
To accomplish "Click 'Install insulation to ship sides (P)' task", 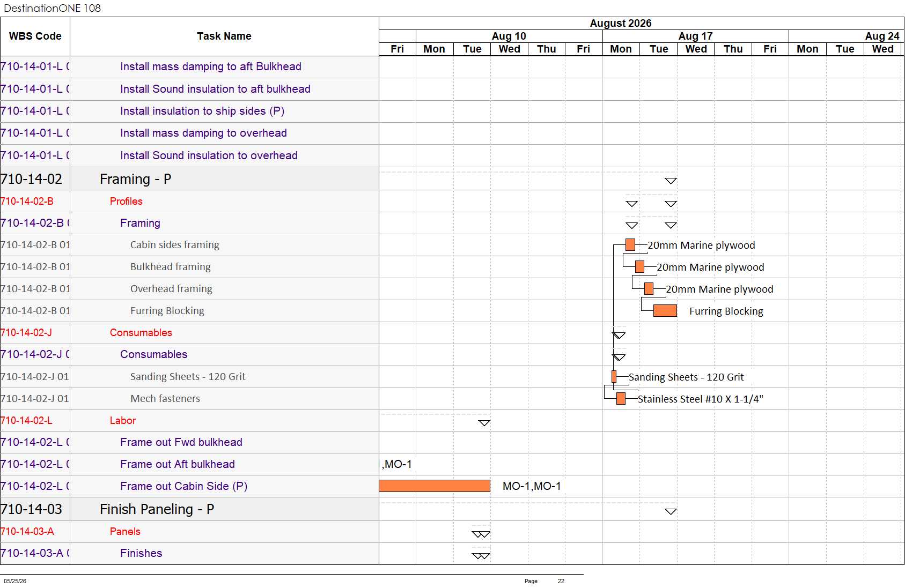I will click(202, 111).
